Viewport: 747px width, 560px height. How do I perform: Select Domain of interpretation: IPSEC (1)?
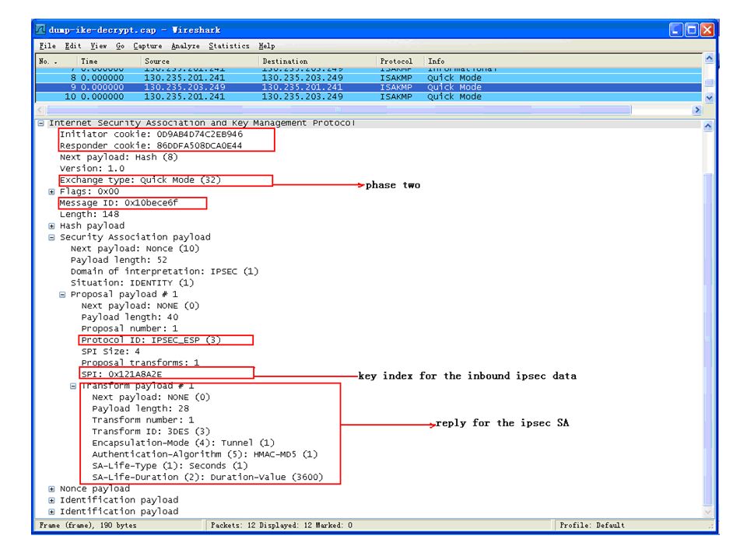(164, 271)
